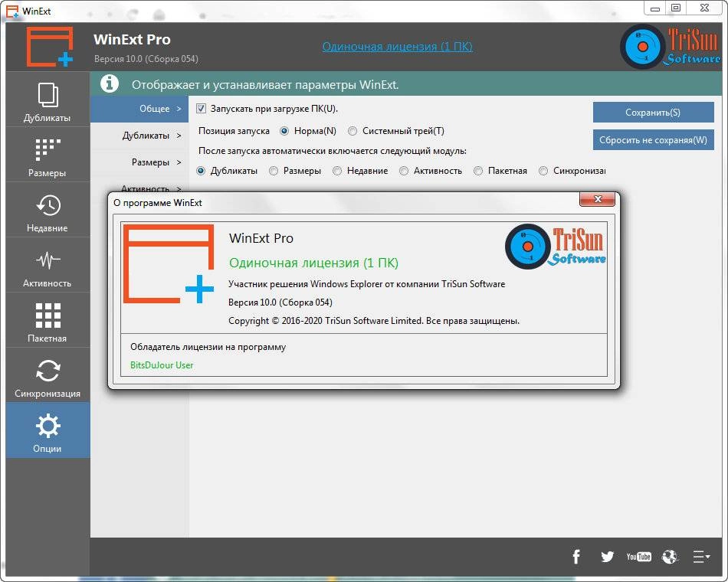728x582 pixels.
Task: Choose Активность as startup module radio
Action: 404,171
